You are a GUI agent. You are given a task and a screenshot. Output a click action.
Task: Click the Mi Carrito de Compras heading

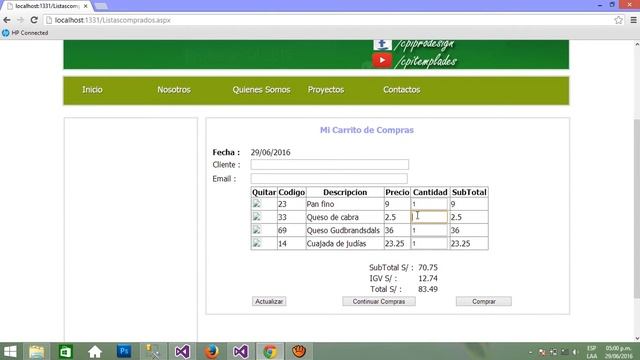click(367, 130)
